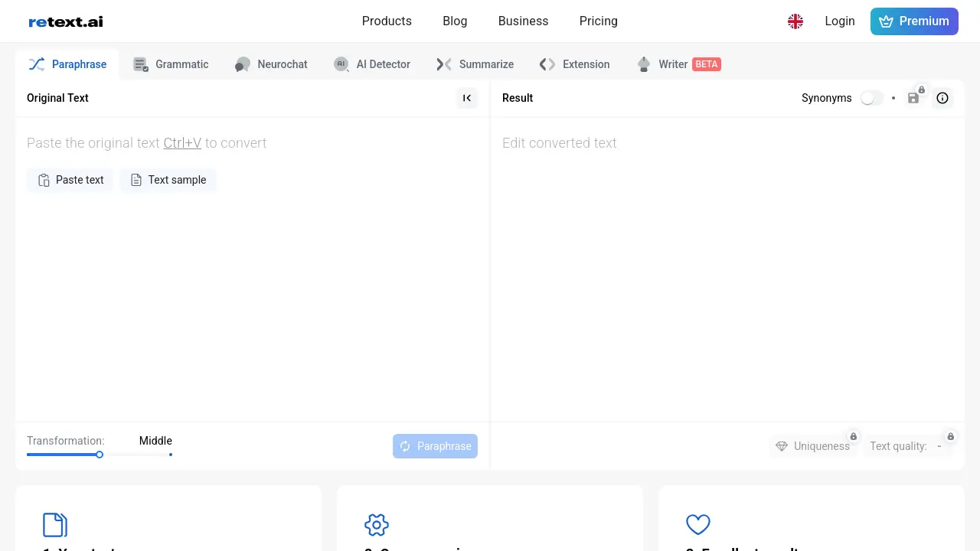Go to the Blog page
Viewport: 980px width, 551px height.
pos(455,21)
